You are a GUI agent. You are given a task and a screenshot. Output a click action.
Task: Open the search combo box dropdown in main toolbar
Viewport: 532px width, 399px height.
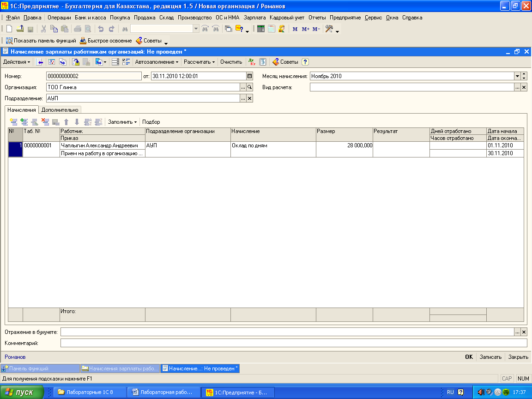pos(196,29)
